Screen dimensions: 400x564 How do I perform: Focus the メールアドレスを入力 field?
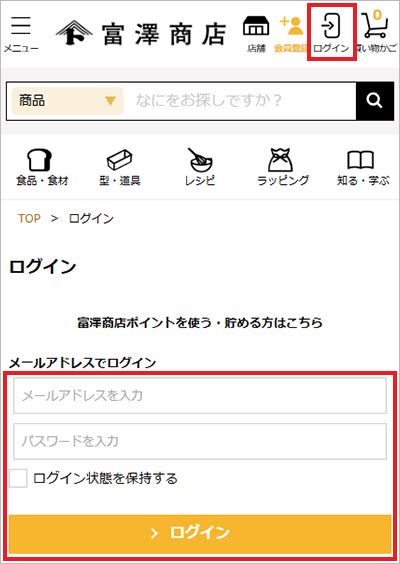pyautogui.click(x=200, y=396)
